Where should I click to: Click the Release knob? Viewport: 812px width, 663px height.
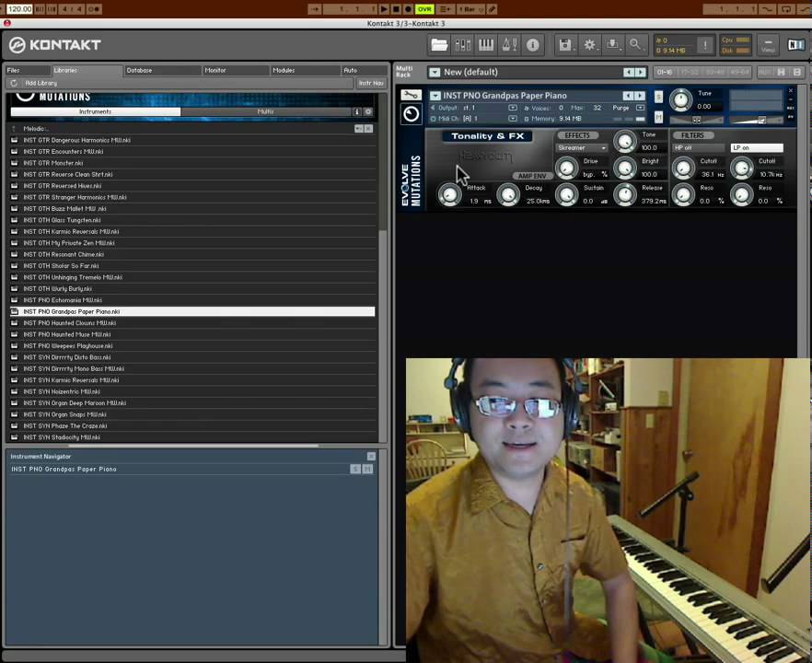click(625, 195)
